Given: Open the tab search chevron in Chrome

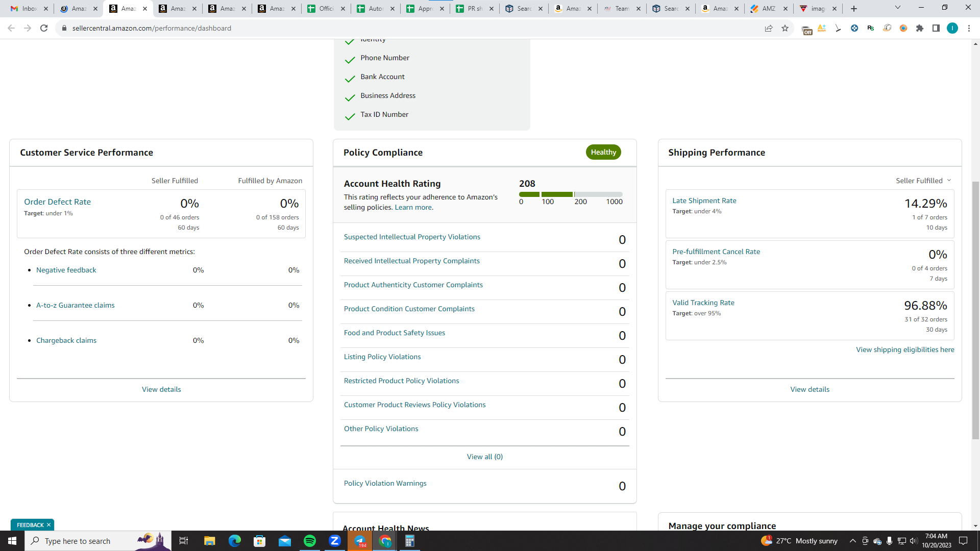Looking at the screenshot, I should (x=898, y=8).
